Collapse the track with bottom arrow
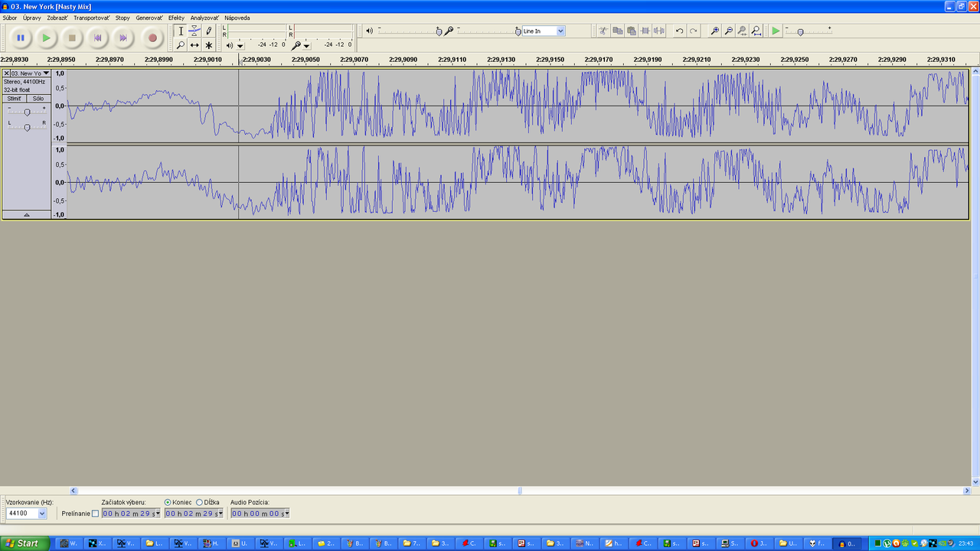 coord(27,215)
